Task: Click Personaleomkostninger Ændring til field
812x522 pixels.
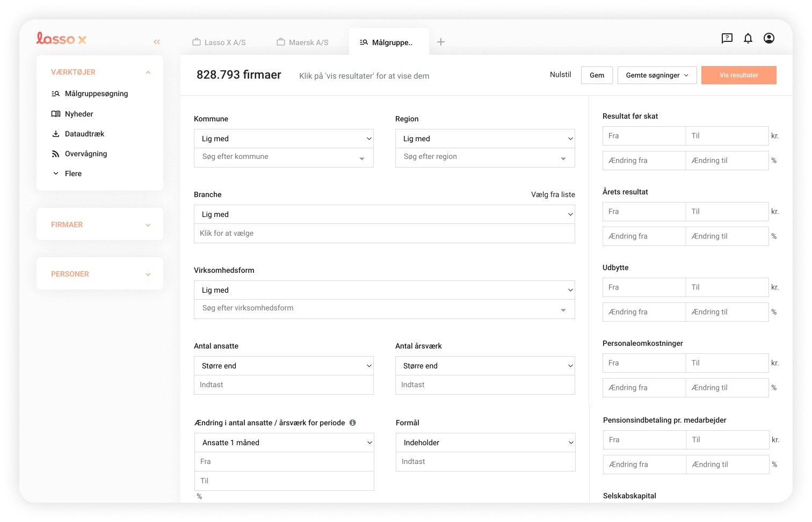Action: click(727, 388)
